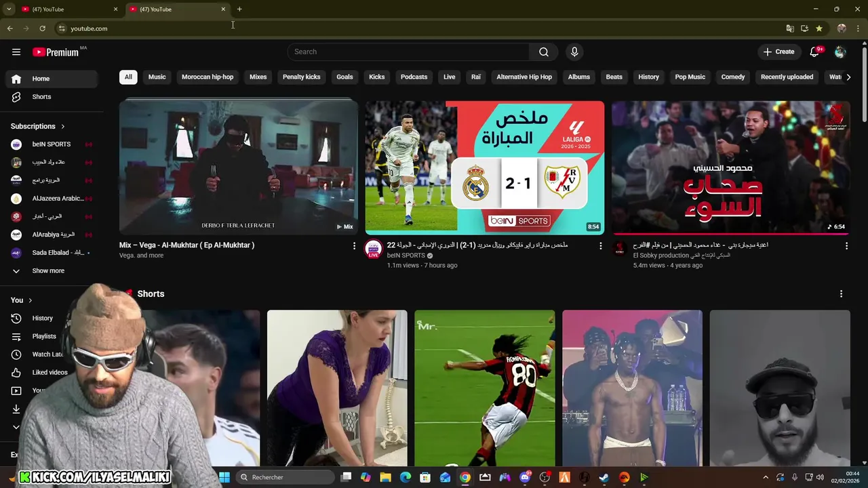868x488 pixels.
Task: Select the Penalty kicks chip
Action: [x=301, y=77]
